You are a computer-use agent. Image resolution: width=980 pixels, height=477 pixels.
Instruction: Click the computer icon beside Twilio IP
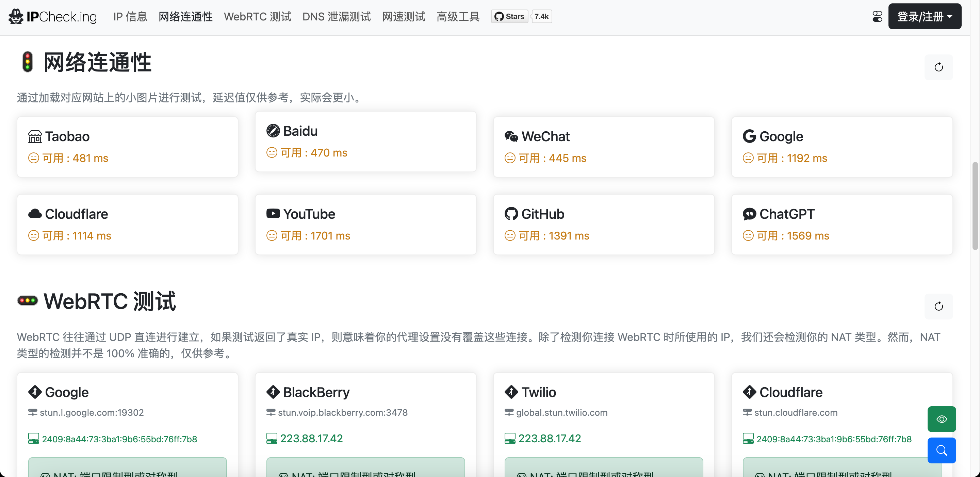(x=510, y=439)
